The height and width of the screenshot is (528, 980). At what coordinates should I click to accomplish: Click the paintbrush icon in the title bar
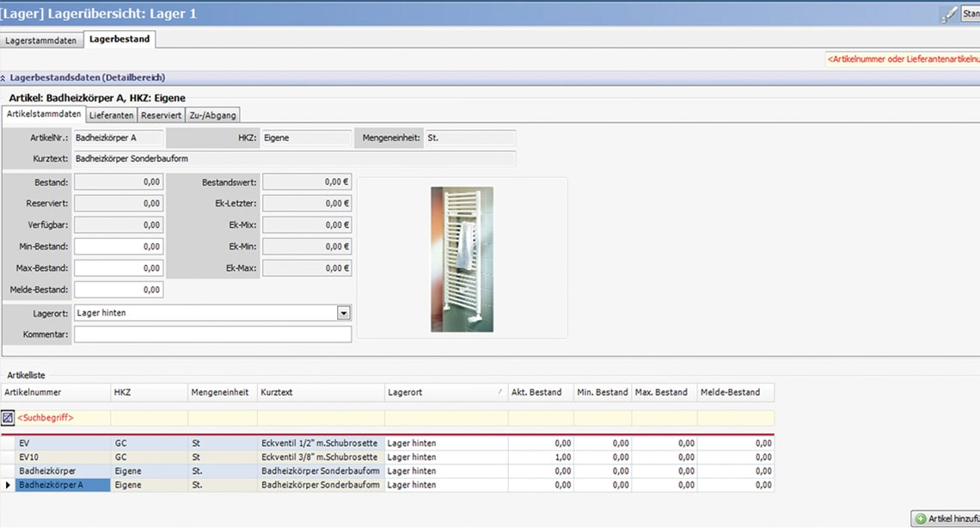pyautogui.click(x=949, y=15)
